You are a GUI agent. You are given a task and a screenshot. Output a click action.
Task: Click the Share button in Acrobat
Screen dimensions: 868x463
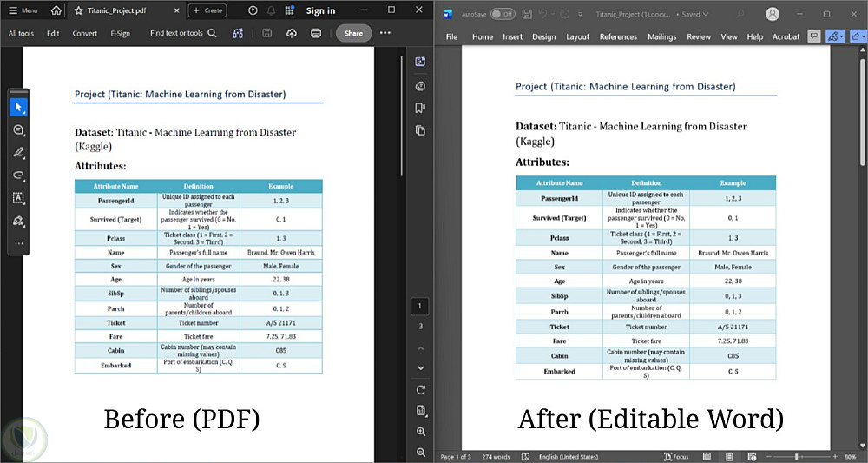(354, 33)
